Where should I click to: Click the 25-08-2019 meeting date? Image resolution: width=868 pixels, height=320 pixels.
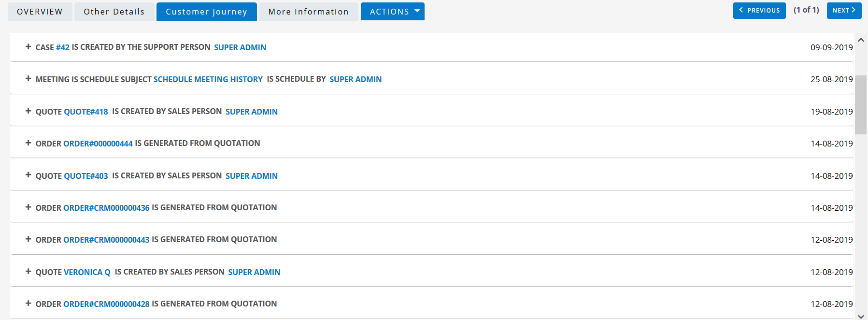(832, 79)
